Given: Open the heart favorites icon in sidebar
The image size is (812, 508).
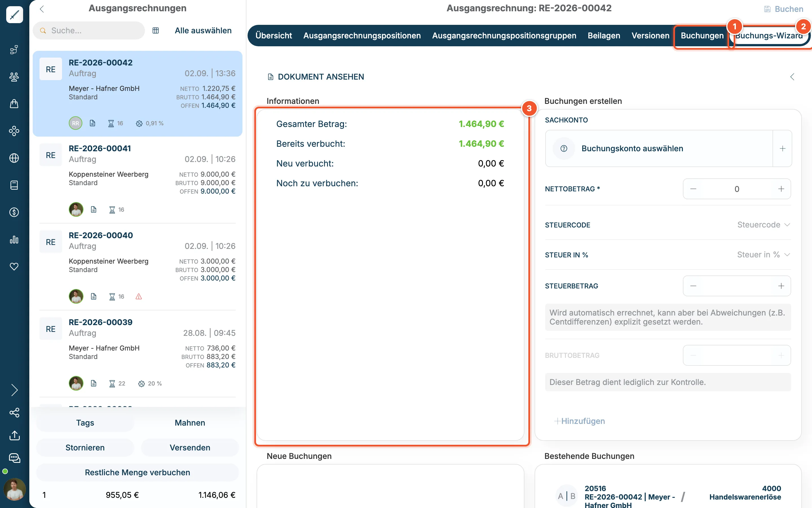Looking at the screenshot, I should point(14,266).
